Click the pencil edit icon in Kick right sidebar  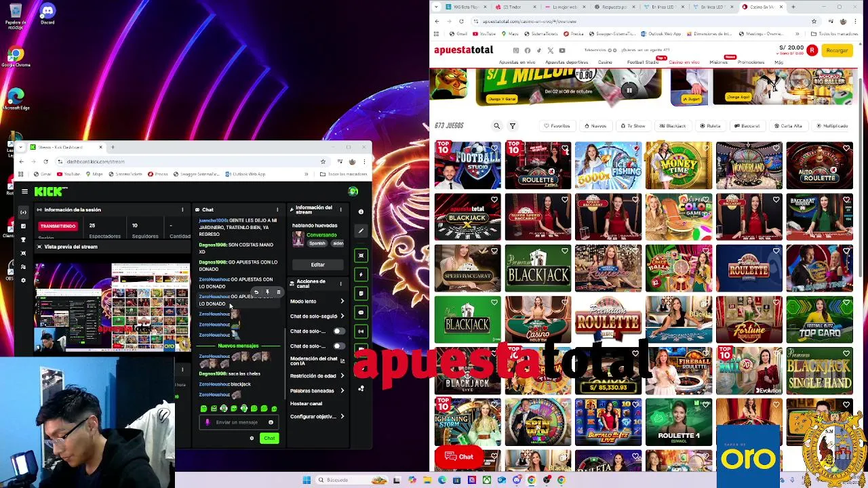tap(361, 231)
